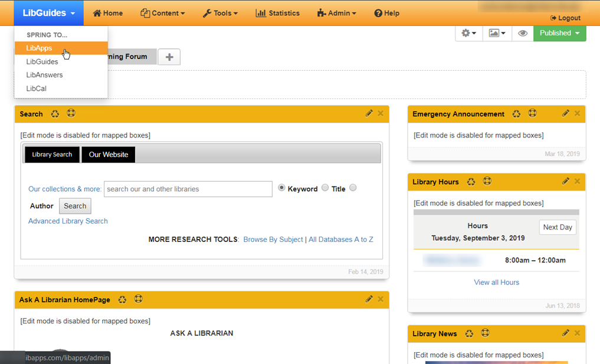
Task: Open the Statistics section with the chart icon
Action: [277, 12]
